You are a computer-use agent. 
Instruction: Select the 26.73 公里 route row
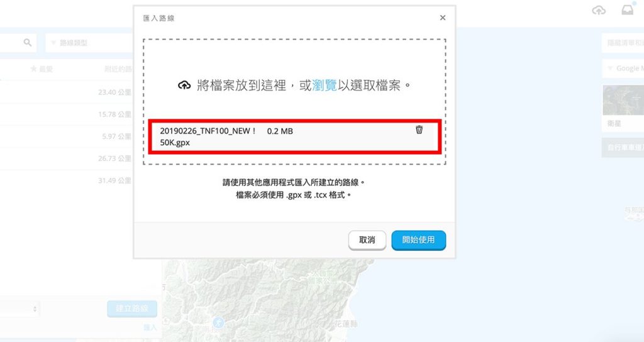(x=67, y=158)
